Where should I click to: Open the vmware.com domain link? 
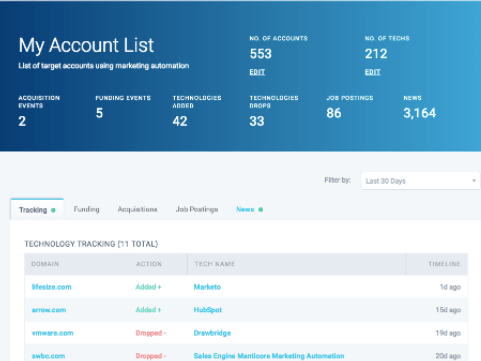coord(52,333)
